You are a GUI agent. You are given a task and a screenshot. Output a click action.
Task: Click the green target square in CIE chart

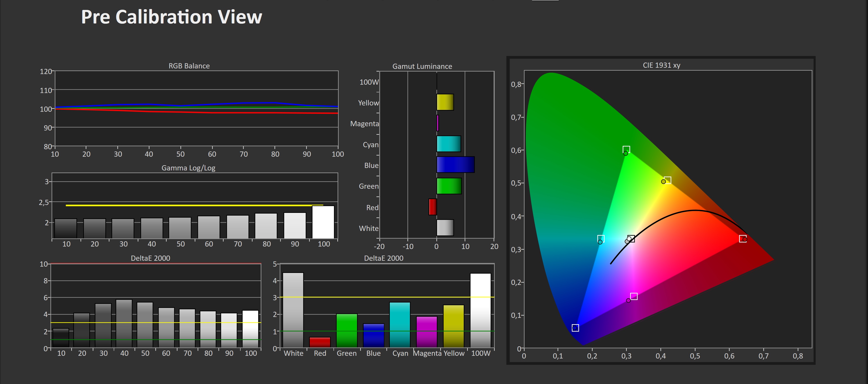click(626, 149)
